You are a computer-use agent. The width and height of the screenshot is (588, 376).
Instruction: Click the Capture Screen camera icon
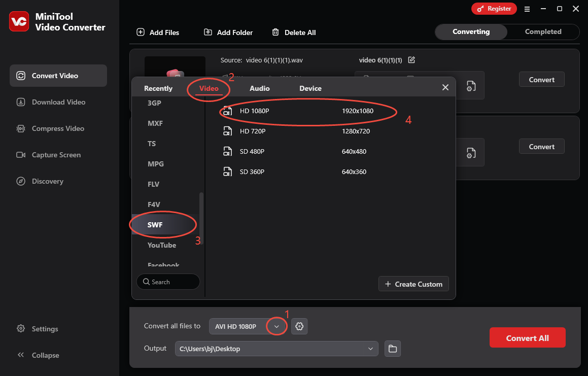(21, 155)
